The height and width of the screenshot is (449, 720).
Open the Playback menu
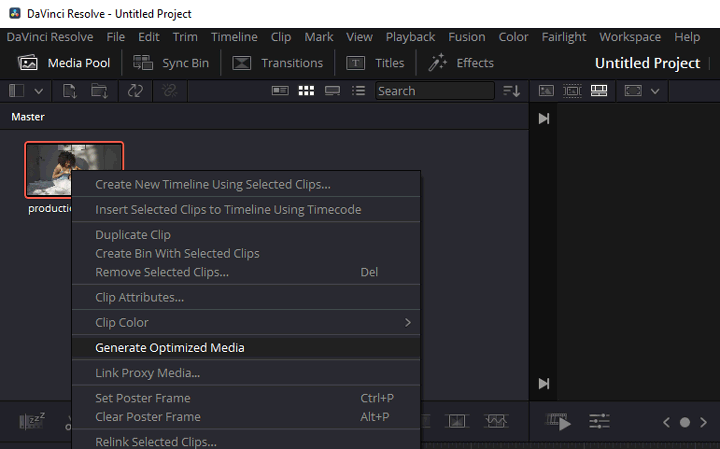point(410,37)
